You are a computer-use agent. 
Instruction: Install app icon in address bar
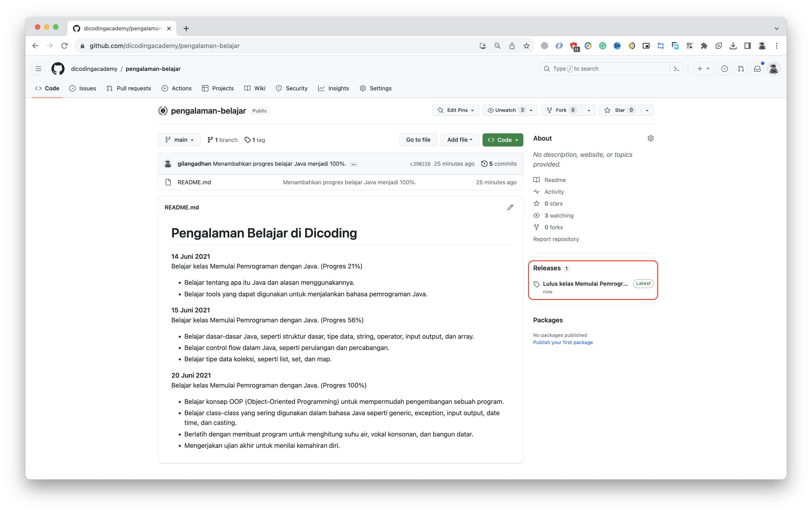[483, 46]
